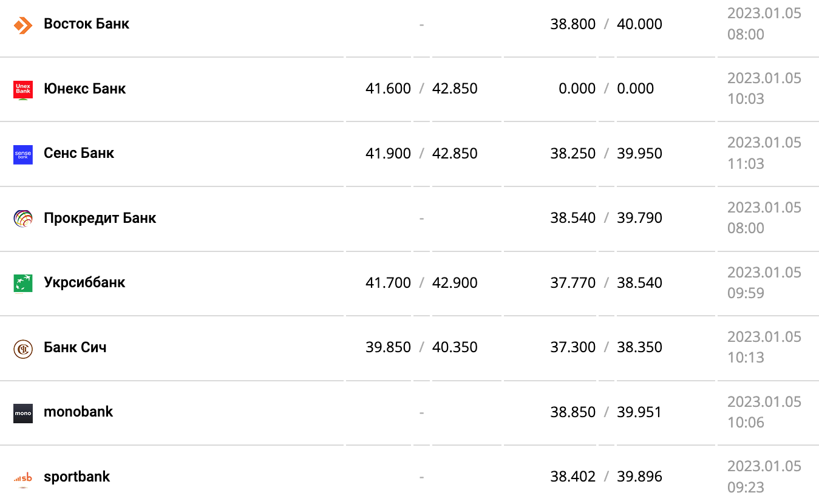Open the Юнекс Банк name link

84,89
